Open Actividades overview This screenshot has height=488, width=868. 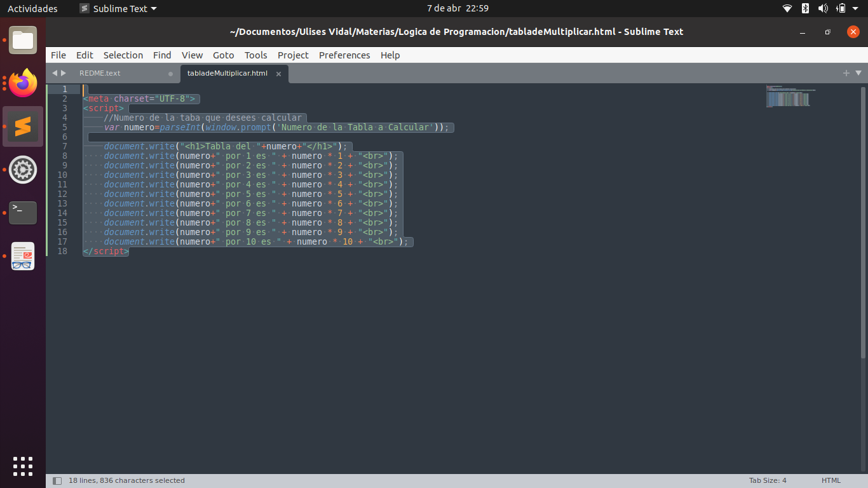point(32,8)
